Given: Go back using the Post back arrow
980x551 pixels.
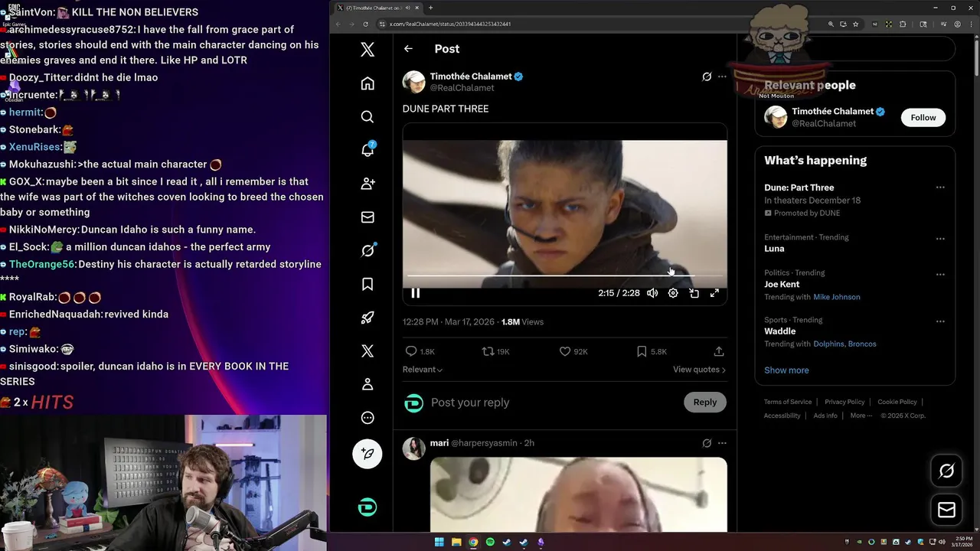Looking at the screenshot, I should [x=408, y=48].
